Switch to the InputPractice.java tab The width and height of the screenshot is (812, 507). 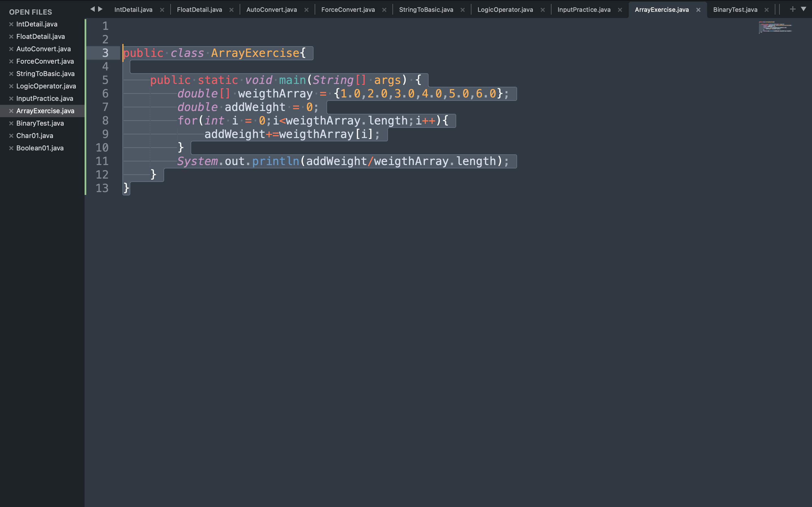coord(584,10)
